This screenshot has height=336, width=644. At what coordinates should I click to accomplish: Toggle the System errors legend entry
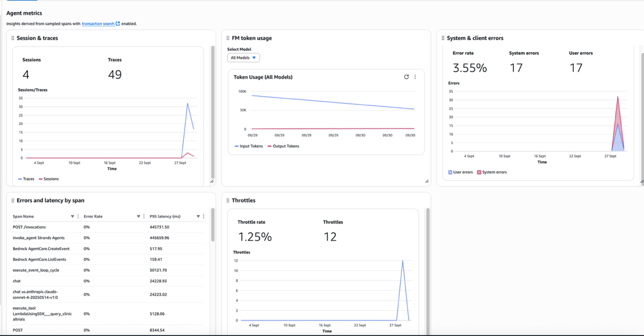click(492, 172)
